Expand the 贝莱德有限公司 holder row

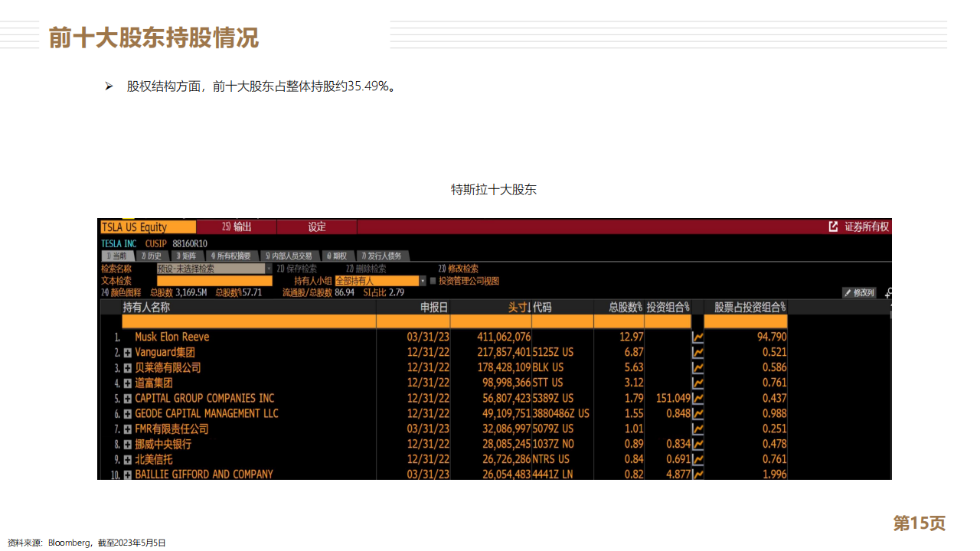pyautogui.click(x=128, y=368)
